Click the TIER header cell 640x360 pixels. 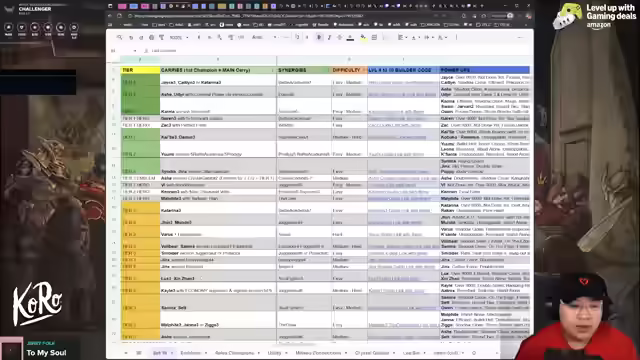click(x=140, y=70)
